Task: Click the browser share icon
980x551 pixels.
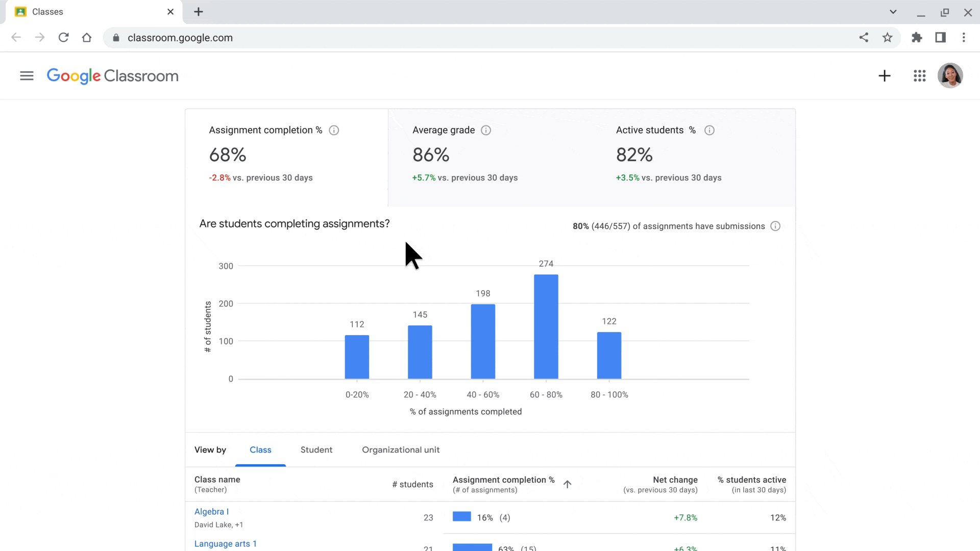Action: (864, 37)
